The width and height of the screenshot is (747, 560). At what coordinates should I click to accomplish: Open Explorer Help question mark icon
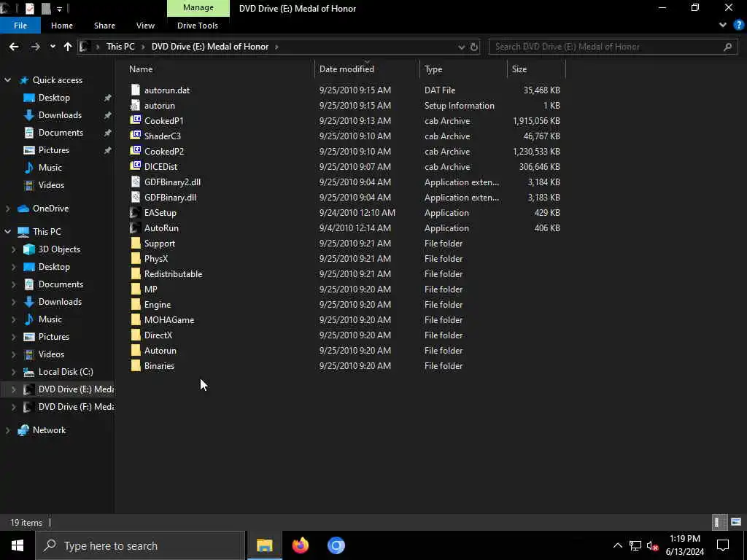coord(738,26)
